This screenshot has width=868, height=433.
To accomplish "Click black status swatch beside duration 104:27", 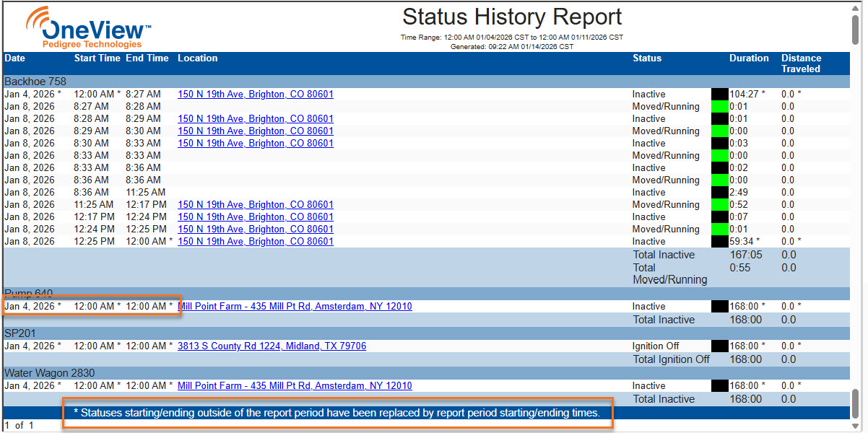I will click(x=720, y=95).
